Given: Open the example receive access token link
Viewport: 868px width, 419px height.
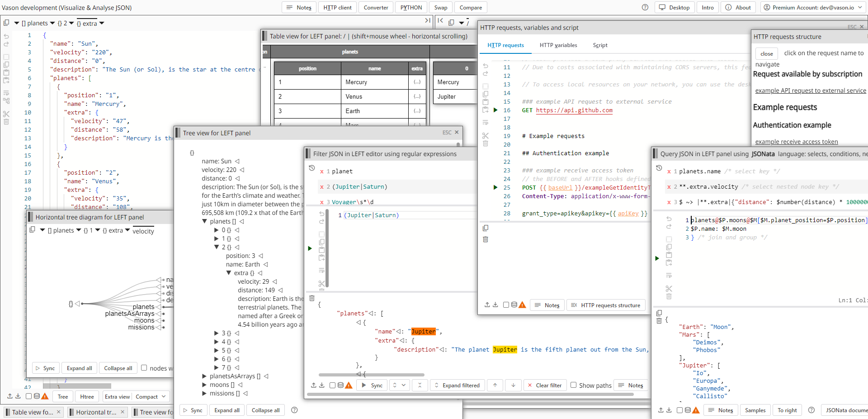Looking at the screenshot, I should [796, 142].
